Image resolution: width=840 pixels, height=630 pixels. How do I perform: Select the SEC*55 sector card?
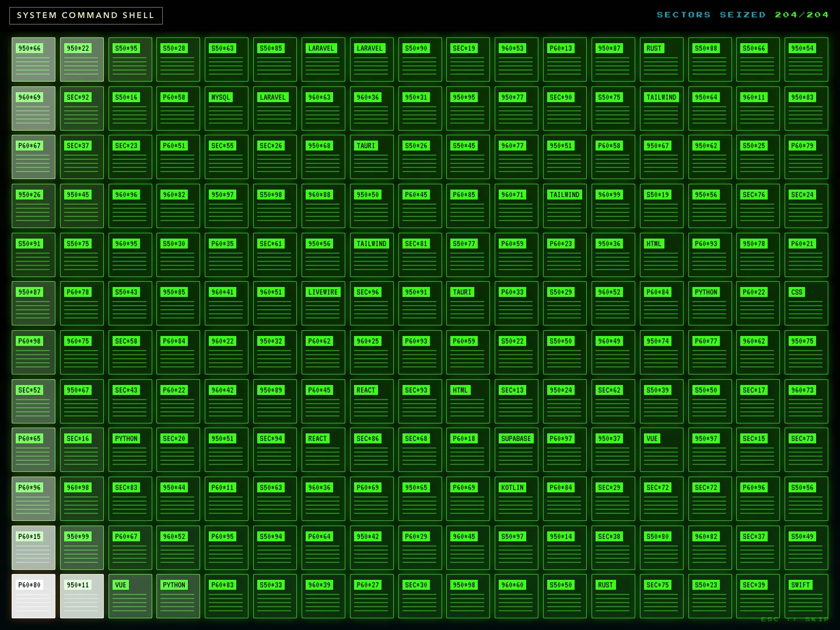pos(227,157)
